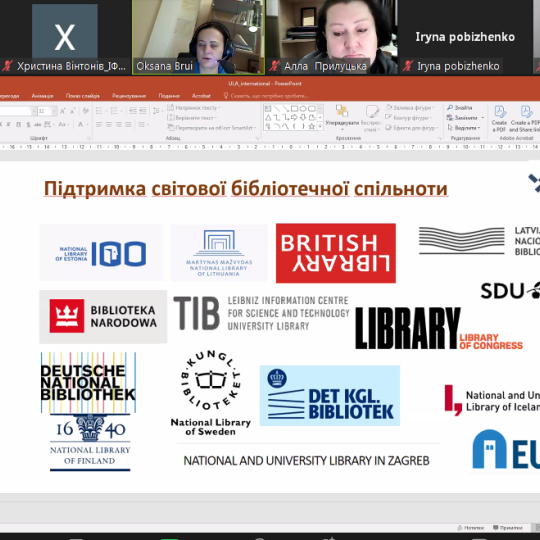Click muted mic icon on Алла Прилуцька tile
This screenshot has height=540, width=540.
(274, 66)
